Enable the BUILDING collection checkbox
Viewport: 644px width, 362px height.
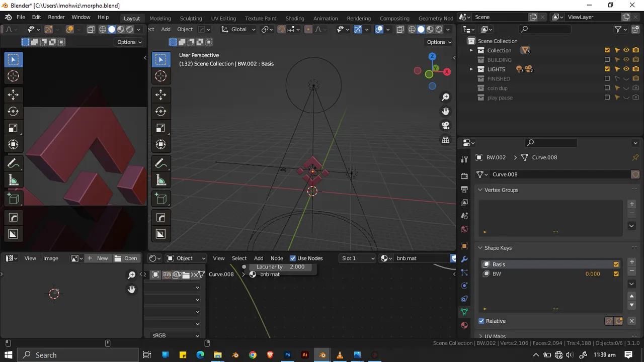(x=607, y=60)
